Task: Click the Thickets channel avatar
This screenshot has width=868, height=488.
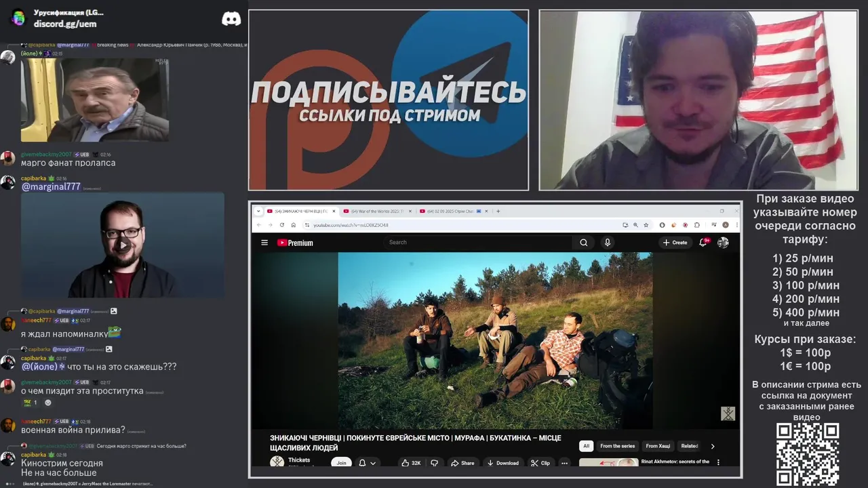Action: click(277, 462)
